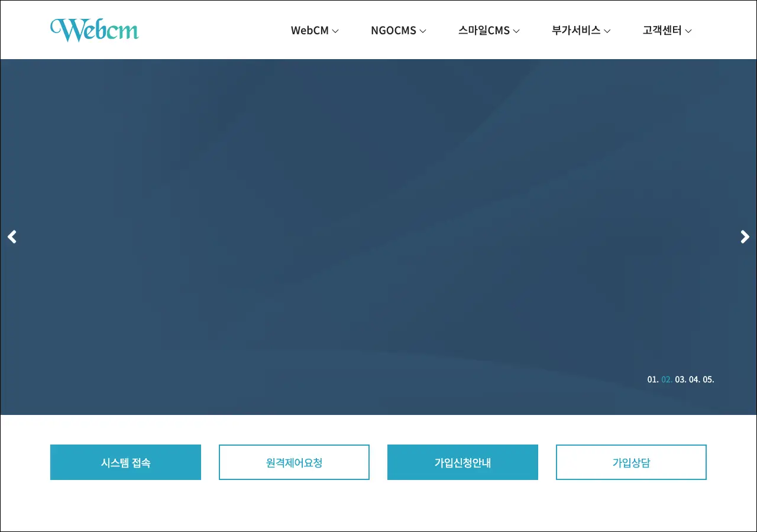
Task: Go to the previous slide with left arrow
Action: tap(12, 237)
